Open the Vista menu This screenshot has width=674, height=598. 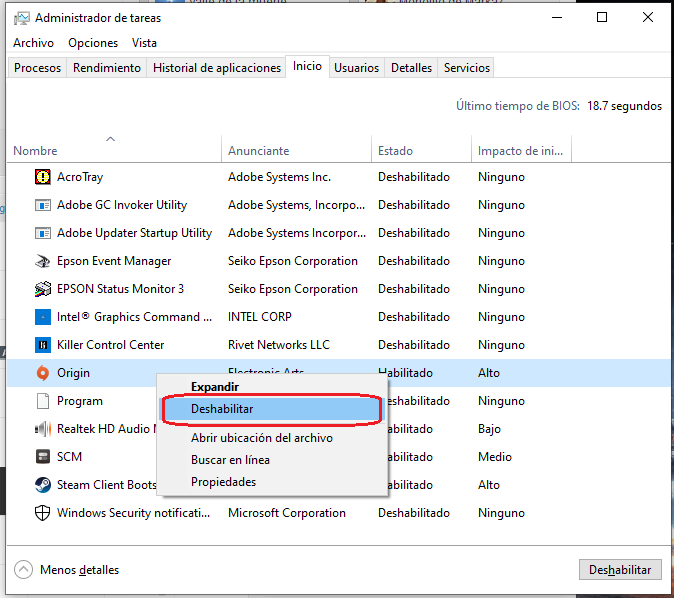pos(144,43)
